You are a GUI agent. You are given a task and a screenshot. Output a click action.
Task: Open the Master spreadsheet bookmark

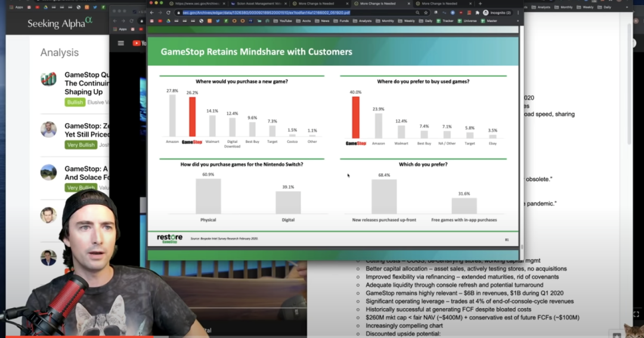[x=489, y=21]
